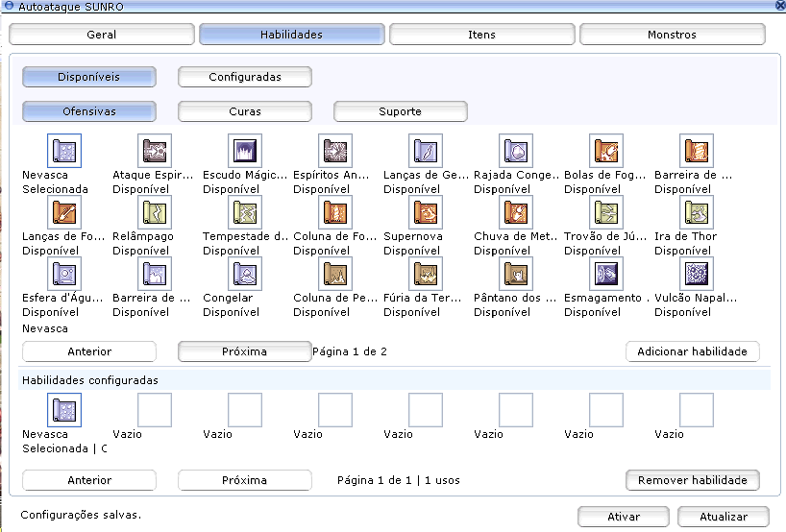Pick the Coluna de Pe... skill icon
The height and width of the screenshot is (532, 786).
coord(334,274)
